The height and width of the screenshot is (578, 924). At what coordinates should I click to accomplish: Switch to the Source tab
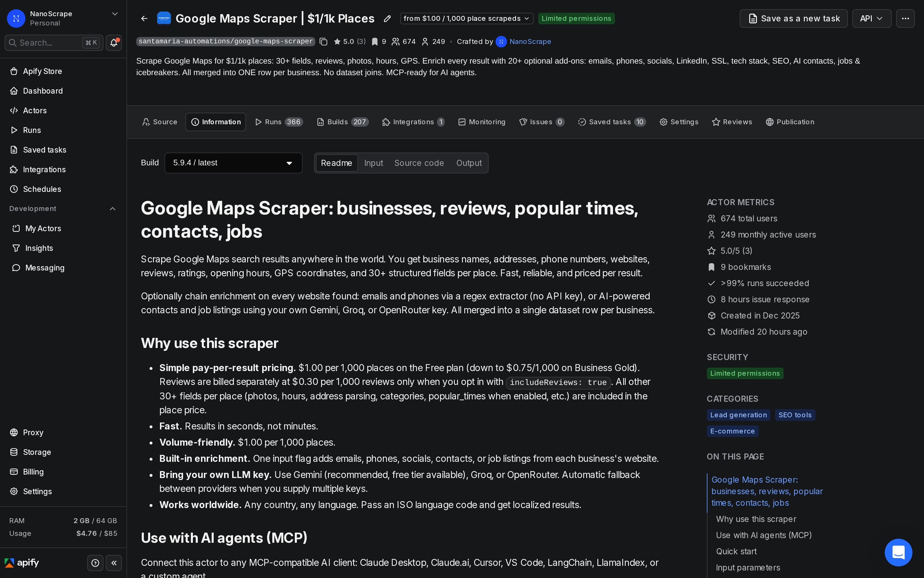(160, 122)
